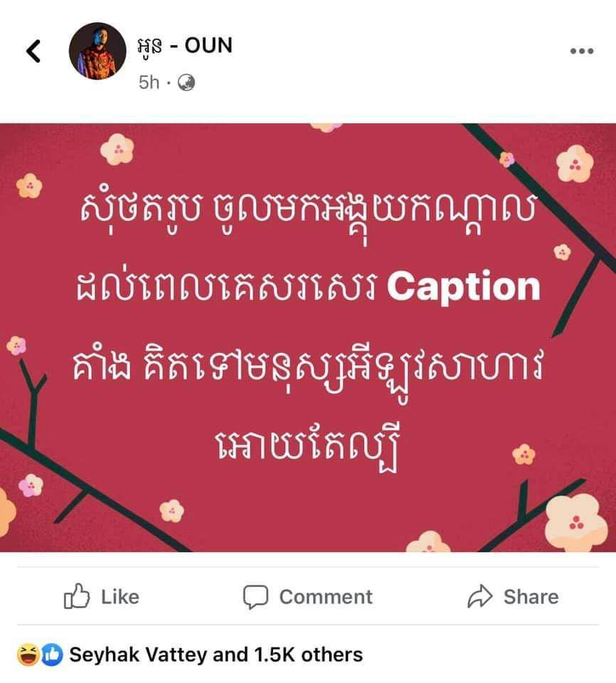Image resolution: width=616 pixels, height=683 pixels.
Task: Go back using the left arrow
Action: (x=33, y=51)
